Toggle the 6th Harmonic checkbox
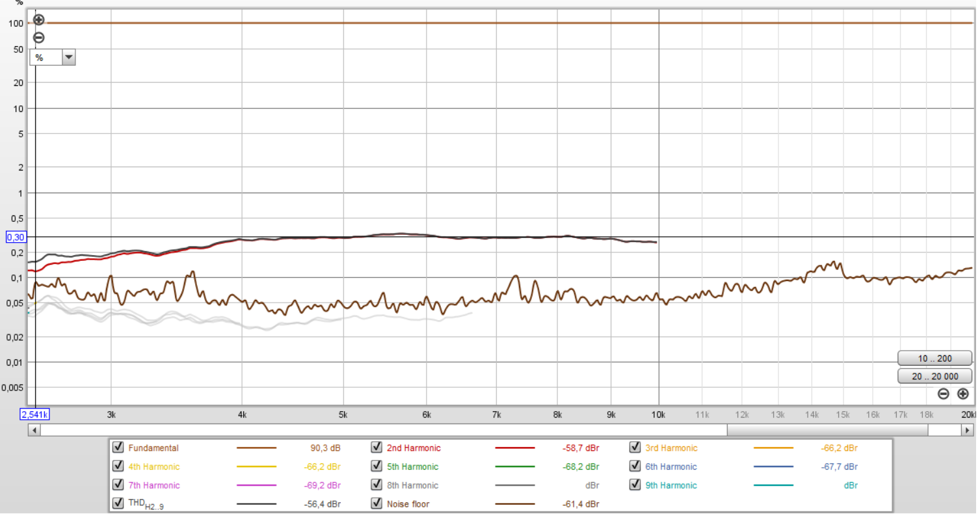 coord(635,467)
